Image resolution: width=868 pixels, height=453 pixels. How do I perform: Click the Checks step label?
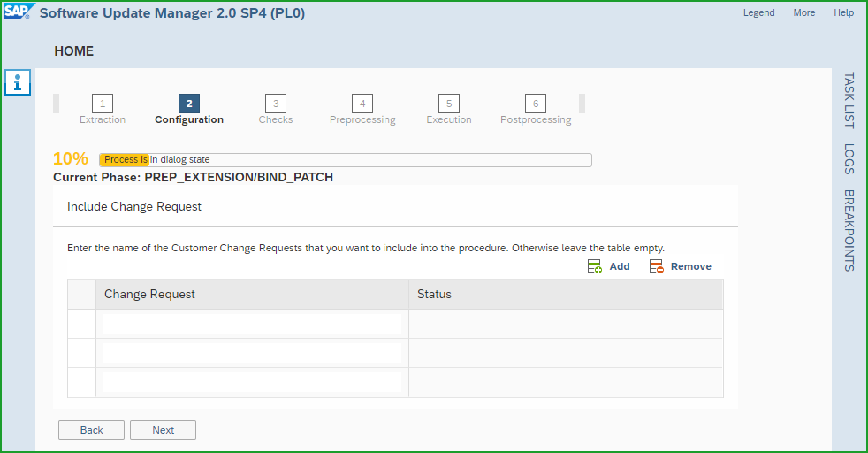click(x=276, y=119)
